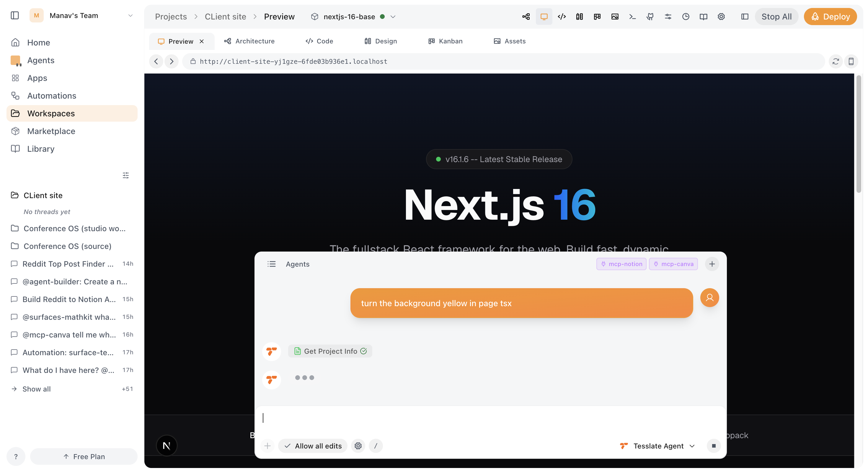Open the Design view icon in top toolbar

pyautogui.click(x=579, y=17)
